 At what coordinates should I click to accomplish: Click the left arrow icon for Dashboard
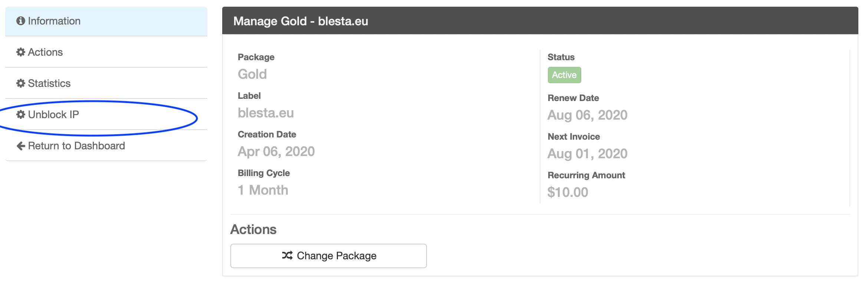(x=21, y=146)
